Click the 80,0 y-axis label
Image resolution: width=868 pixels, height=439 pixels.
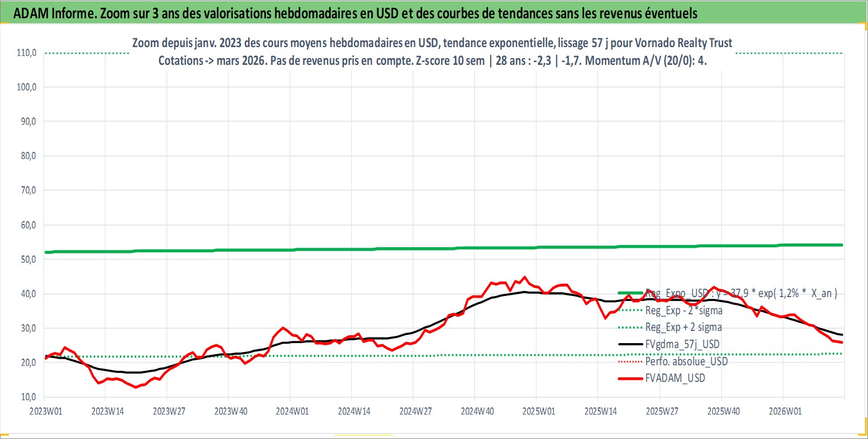click(x=28, y=156)
